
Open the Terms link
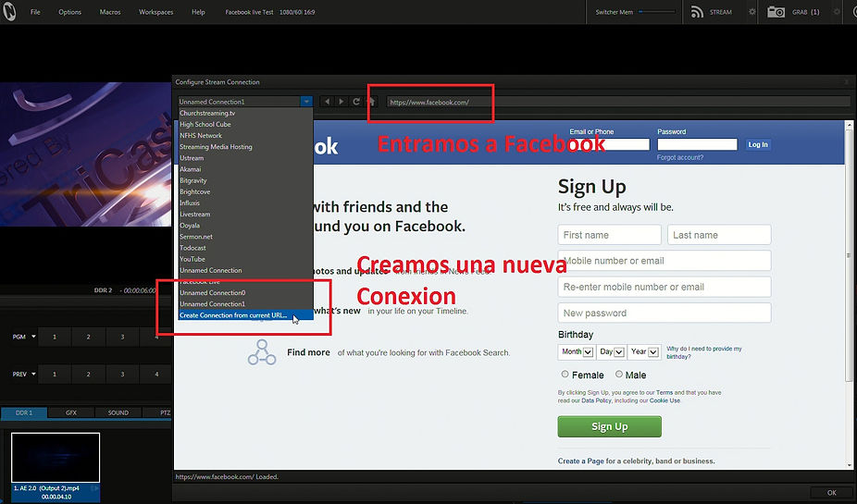(664, 392)
